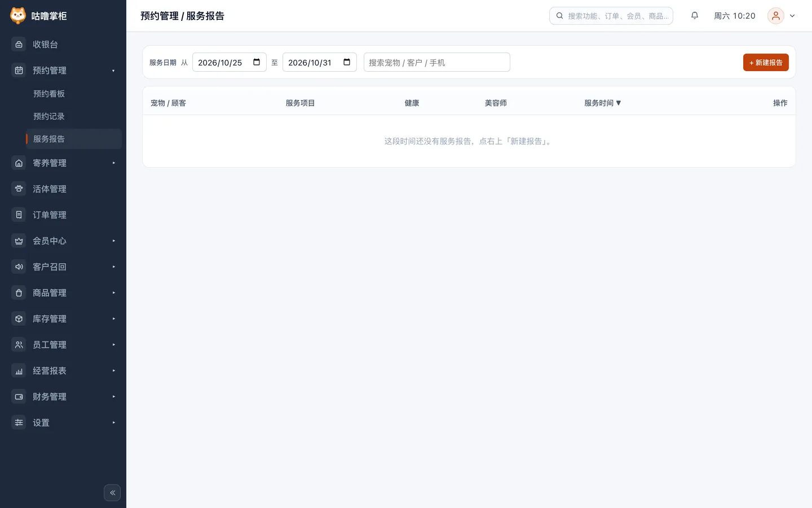
Task: Expand the 库存管理 submenu arrow
Action: pos(113,319)
